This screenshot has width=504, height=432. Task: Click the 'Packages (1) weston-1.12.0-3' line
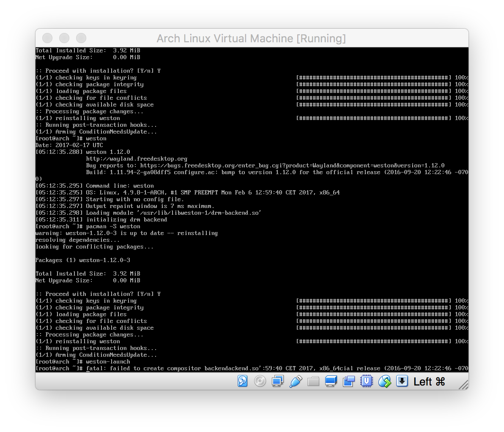point(82,260)
